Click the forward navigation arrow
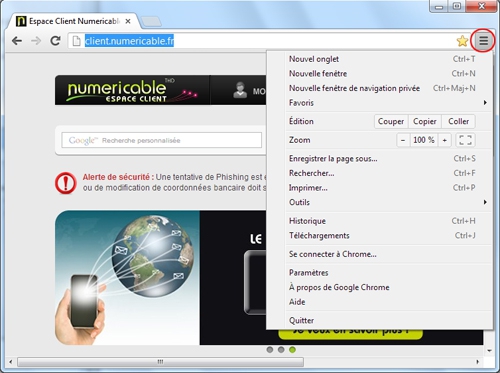Screen dimensions: 500x373 pyautogui.click(x=36, y=41)
